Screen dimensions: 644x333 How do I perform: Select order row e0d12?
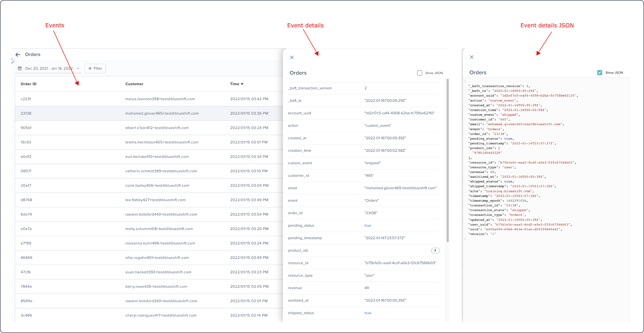[149, 157]
